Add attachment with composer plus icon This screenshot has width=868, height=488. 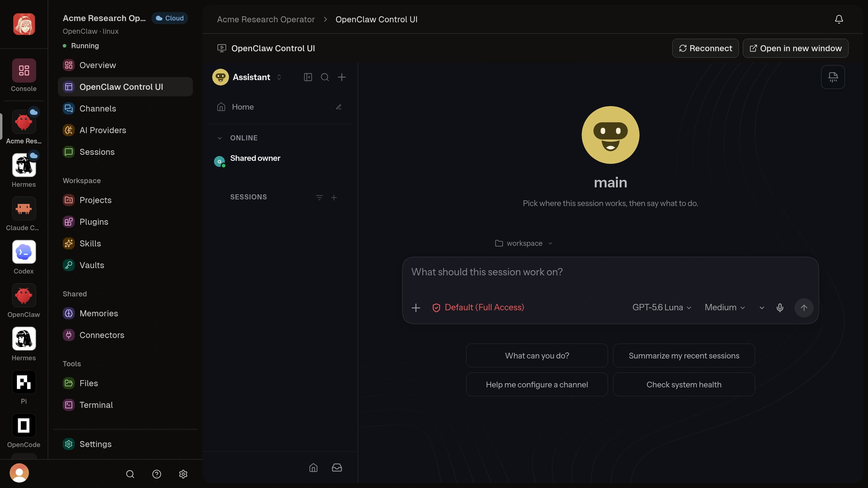click(416, 308)
